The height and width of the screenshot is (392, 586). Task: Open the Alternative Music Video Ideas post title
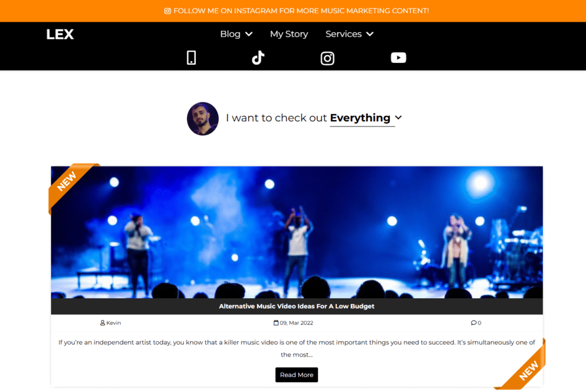click(x=297, y=306)
